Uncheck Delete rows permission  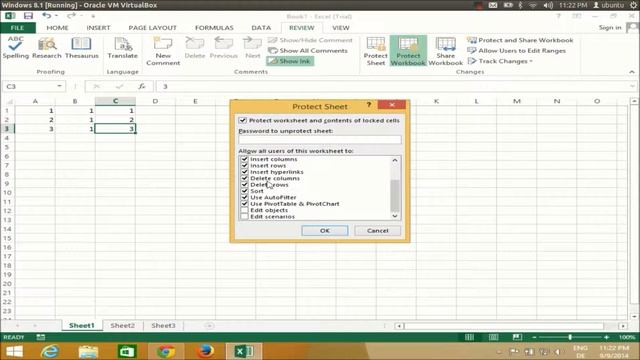click(x=244, y=184)
